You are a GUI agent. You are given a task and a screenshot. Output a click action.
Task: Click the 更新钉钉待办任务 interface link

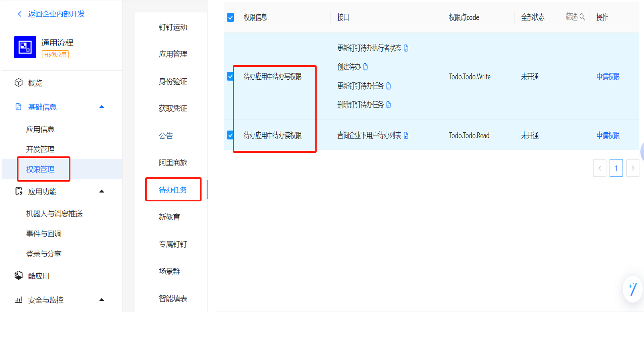click(360, 86)
